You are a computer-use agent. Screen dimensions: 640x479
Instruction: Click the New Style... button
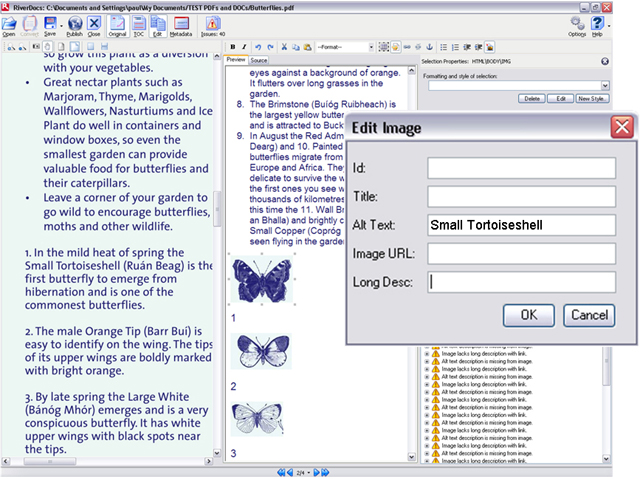click(x=592, y=98)
